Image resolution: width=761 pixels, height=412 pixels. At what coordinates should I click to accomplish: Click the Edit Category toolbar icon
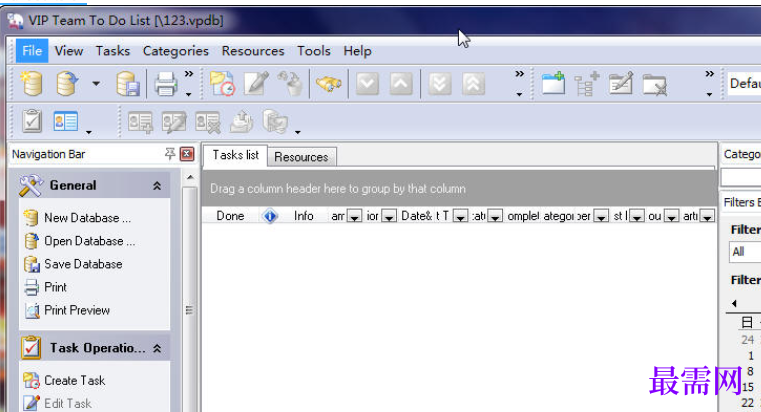click(x=621, y=83)
